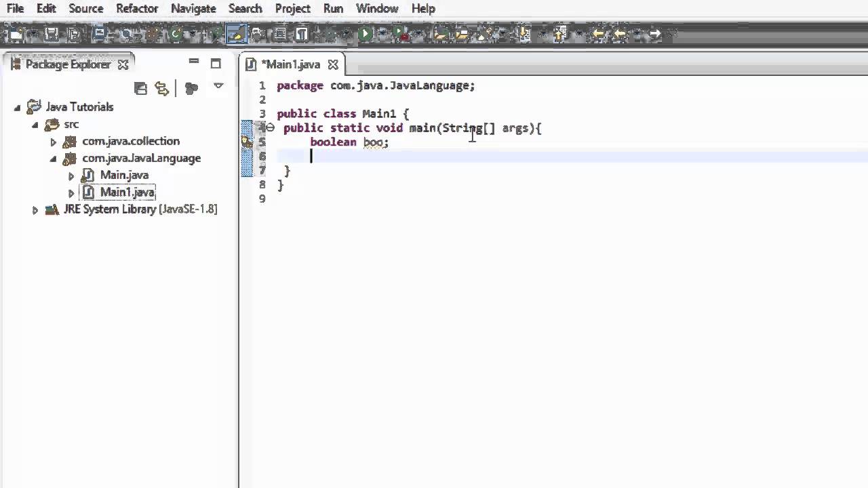
Task: Select the Package Explorer tab
Action: 67,64
